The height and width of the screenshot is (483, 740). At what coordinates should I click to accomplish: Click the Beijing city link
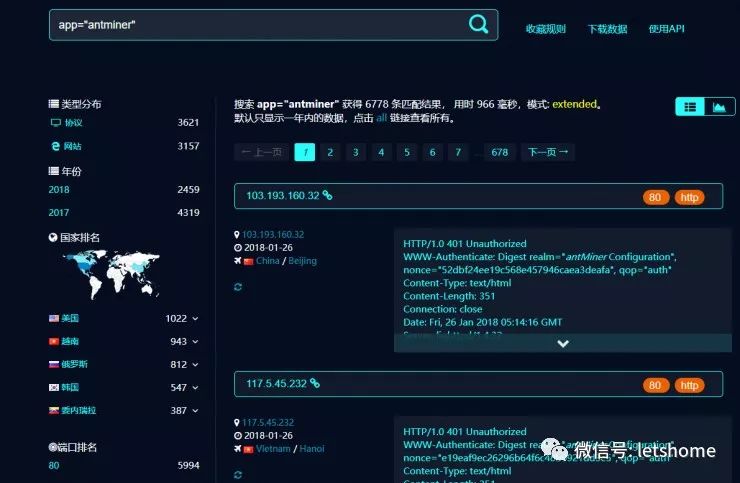[303, 261]
